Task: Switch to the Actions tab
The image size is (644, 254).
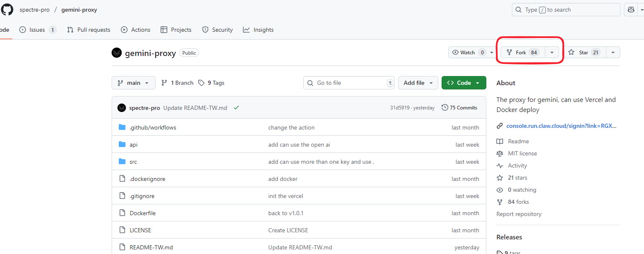Action: tap(135, 30)
